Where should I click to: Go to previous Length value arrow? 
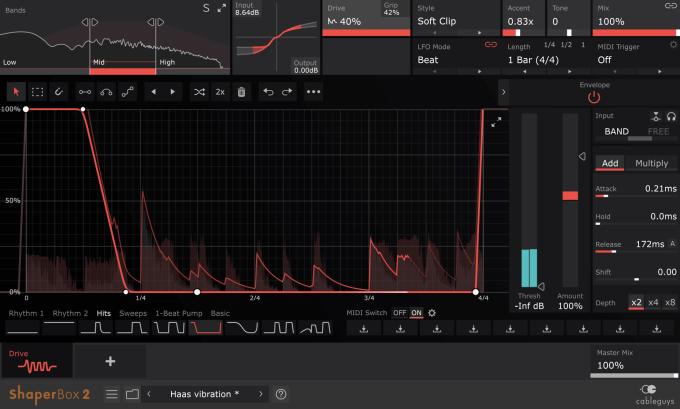pyautogui.click(x=525, y=71)
